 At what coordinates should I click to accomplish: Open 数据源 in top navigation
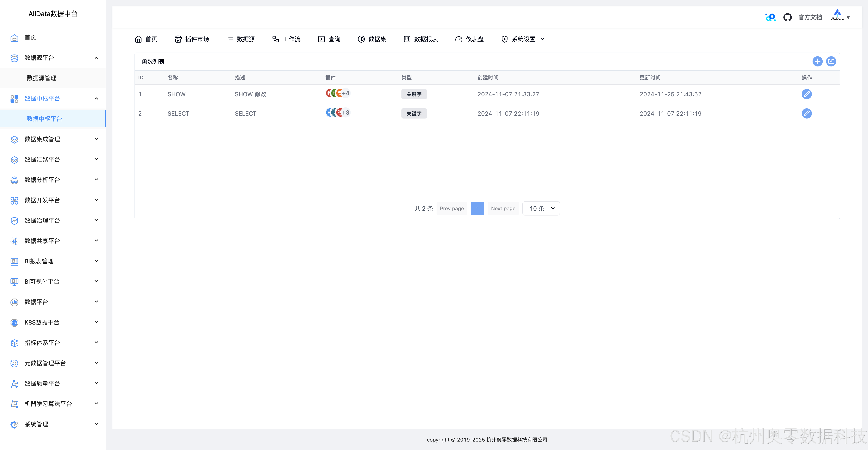coord(241,39)
